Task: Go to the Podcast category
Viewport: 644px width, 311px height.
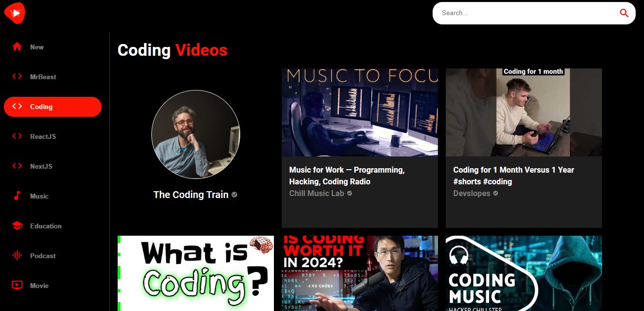Action: (x=53, y=256)
